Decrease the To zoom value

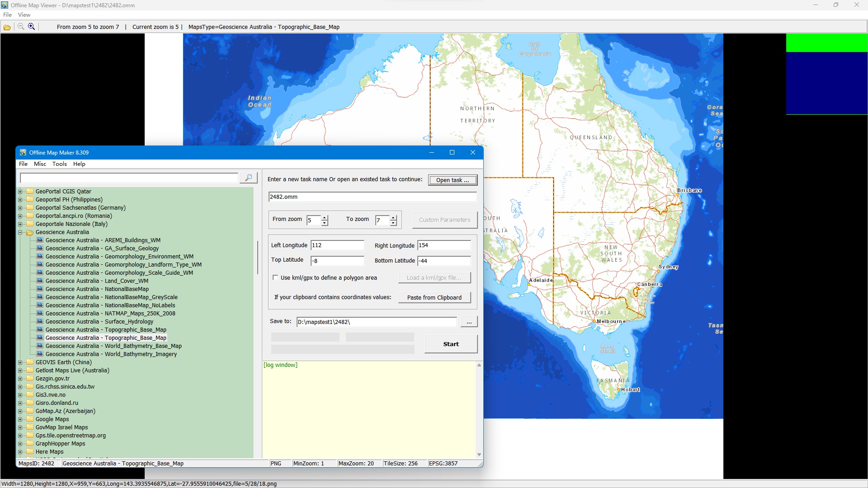(393, 223)
